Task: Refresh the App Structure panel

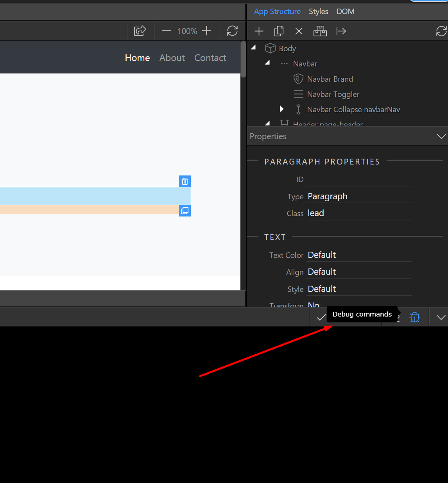Action: point(441,31)
